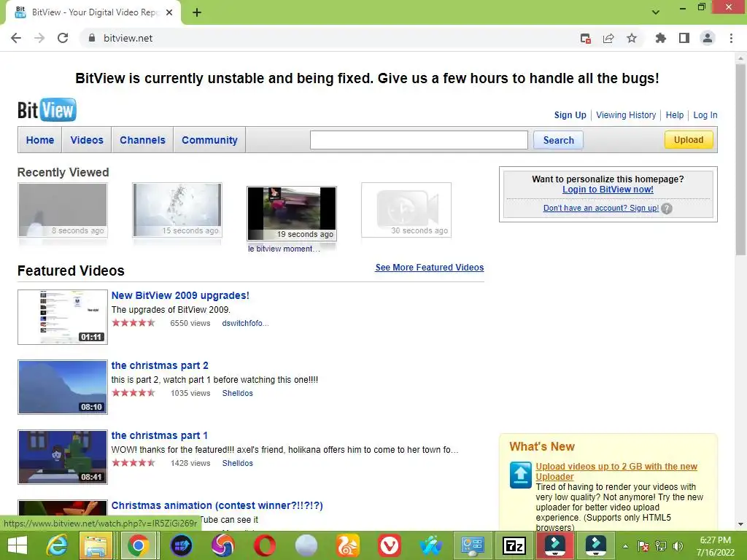
Task: Focus the video search input field
Action: click(x=419, y=140)
